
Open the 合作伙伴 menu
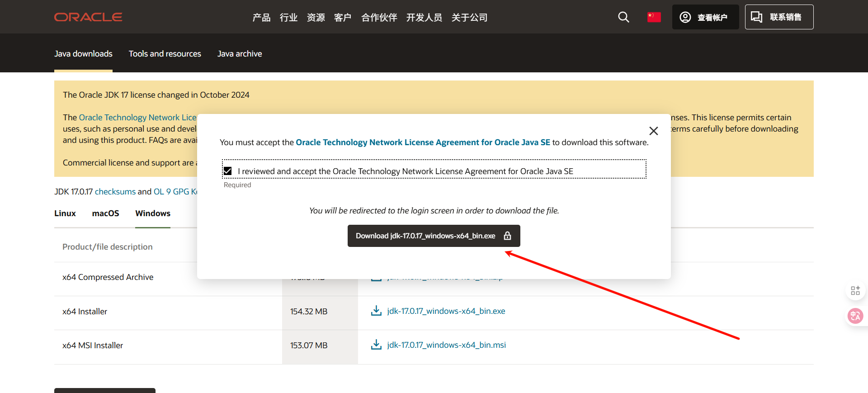point(379,18)
